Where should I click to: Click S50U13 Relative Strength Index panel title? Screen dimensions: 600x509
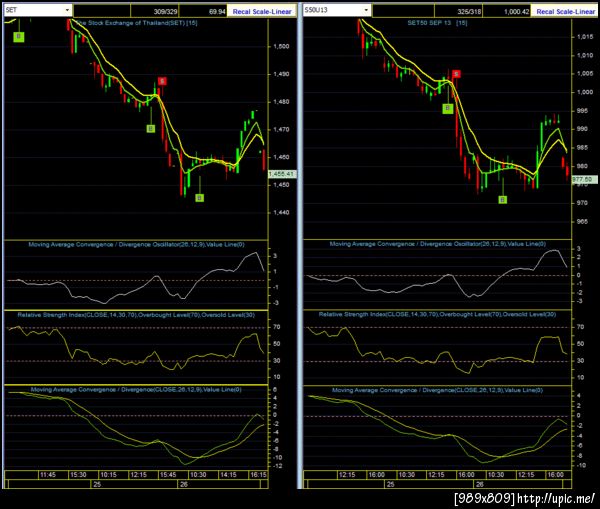tap(437, 314)
